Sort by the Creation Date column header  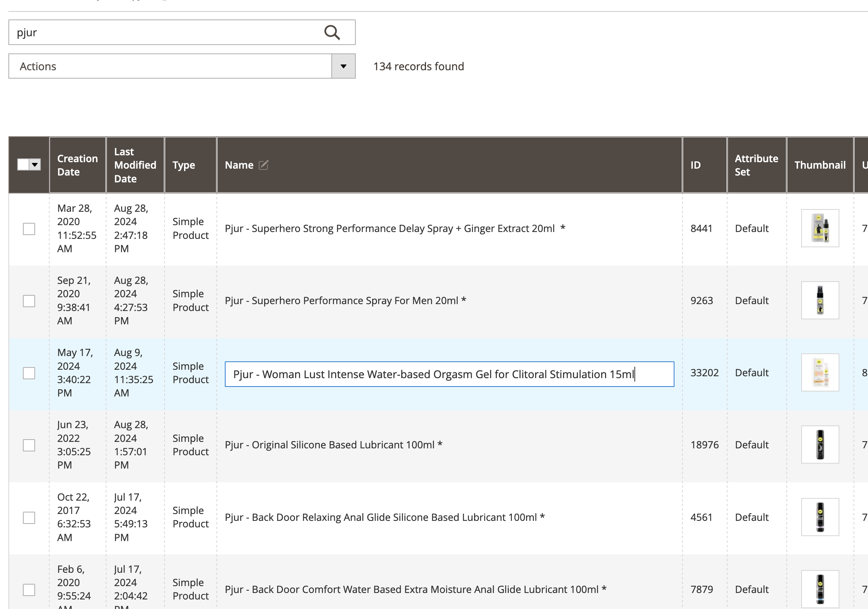[x=77, y=165]
